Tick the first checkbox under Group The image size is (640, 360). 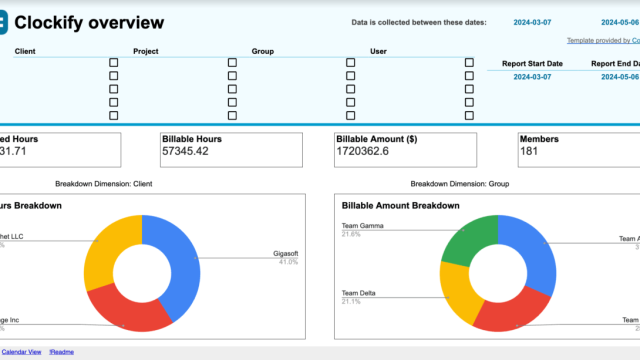click(351, 62)
